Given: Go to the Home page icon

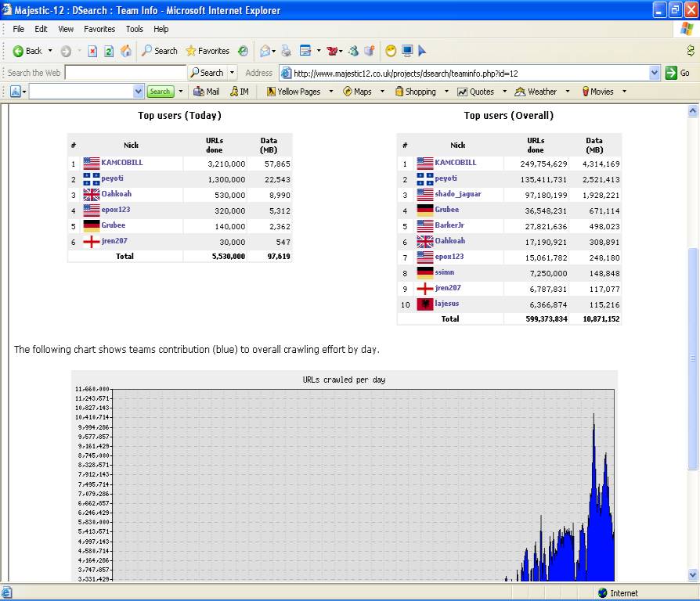Looking at the screenshot, I should pos(126,51).
